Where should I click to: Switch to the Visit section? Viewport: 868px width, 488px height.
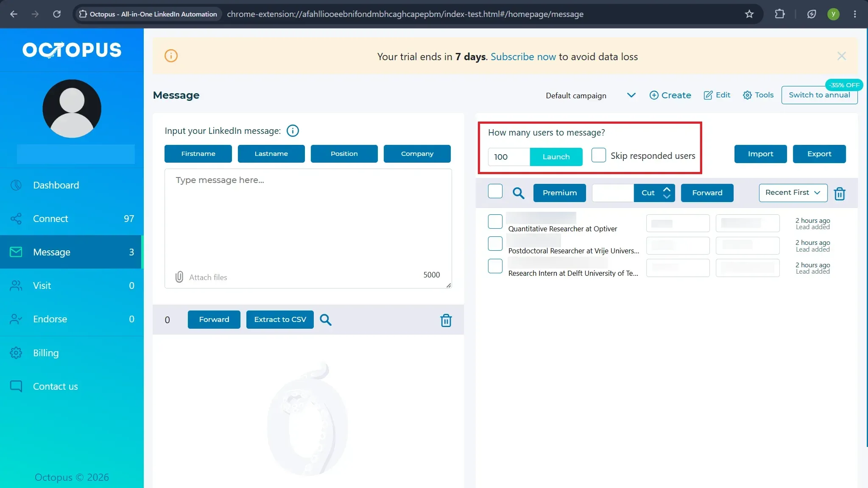[72, 286]
